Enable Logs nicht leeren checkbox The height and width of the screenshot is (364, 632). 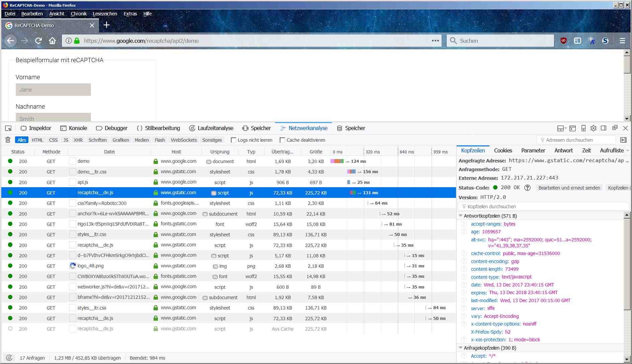coord(234,140)
